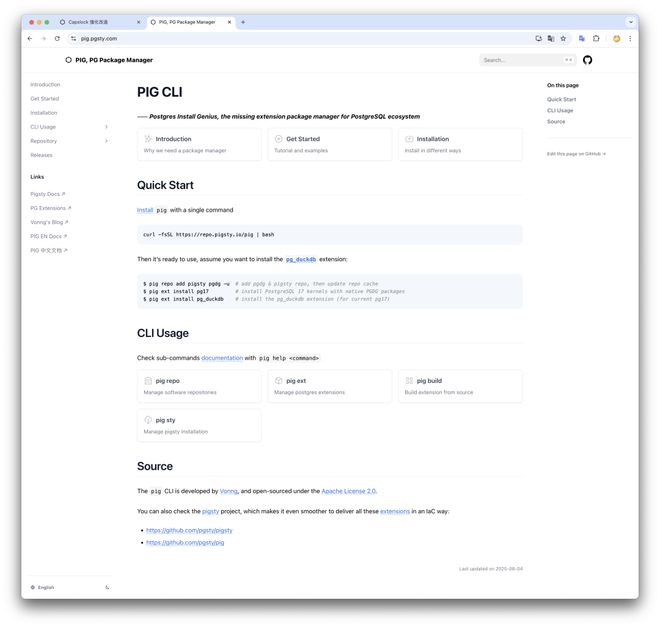Open the Vonng author link
The image size is (660, 627).
229,491
